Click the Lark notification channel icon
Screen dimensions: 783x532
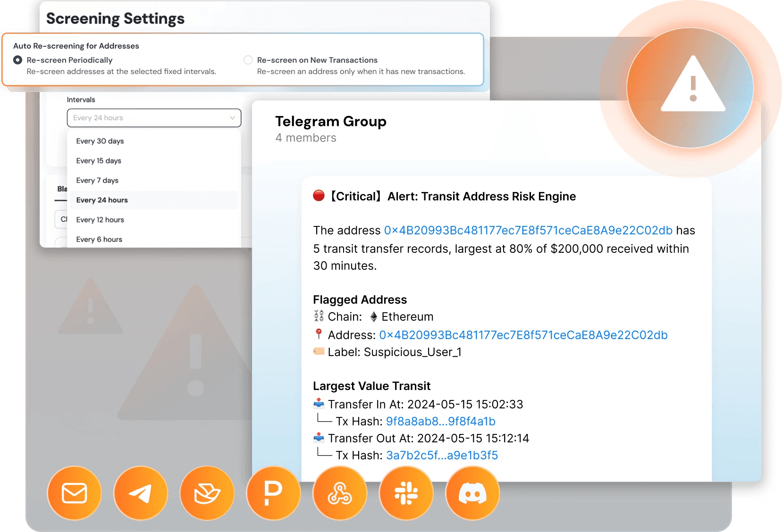point(207,492)
